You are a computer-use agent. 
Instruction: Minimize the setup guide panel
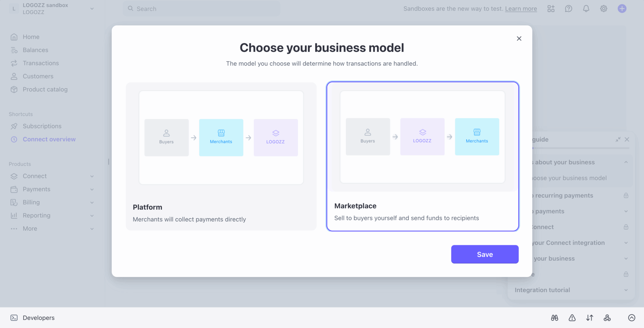point(618,139)
